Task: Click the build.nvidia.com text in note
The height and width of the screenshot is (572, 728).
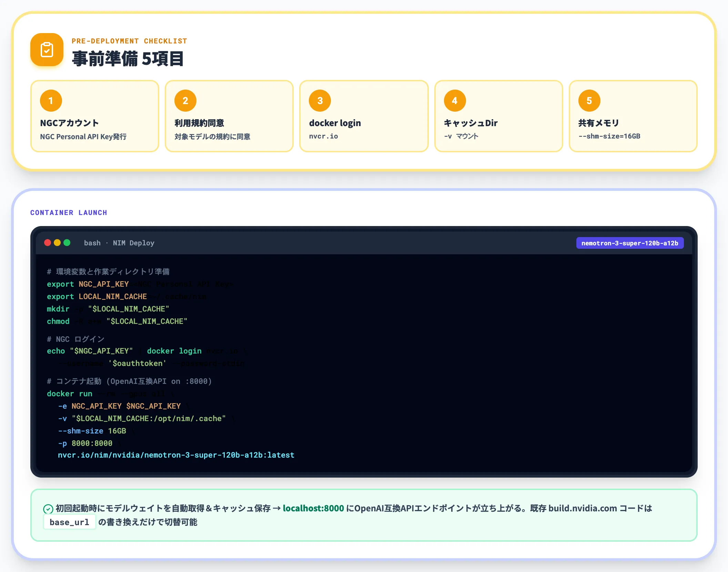Action: (583, 508)
